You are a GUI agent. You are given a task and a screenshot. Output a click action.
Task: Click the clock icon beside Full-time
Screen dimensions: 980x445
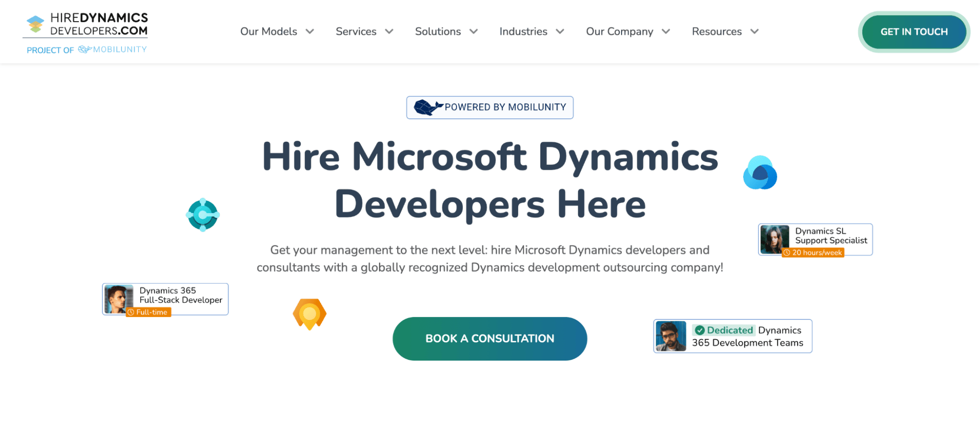[x=131, y=312]
